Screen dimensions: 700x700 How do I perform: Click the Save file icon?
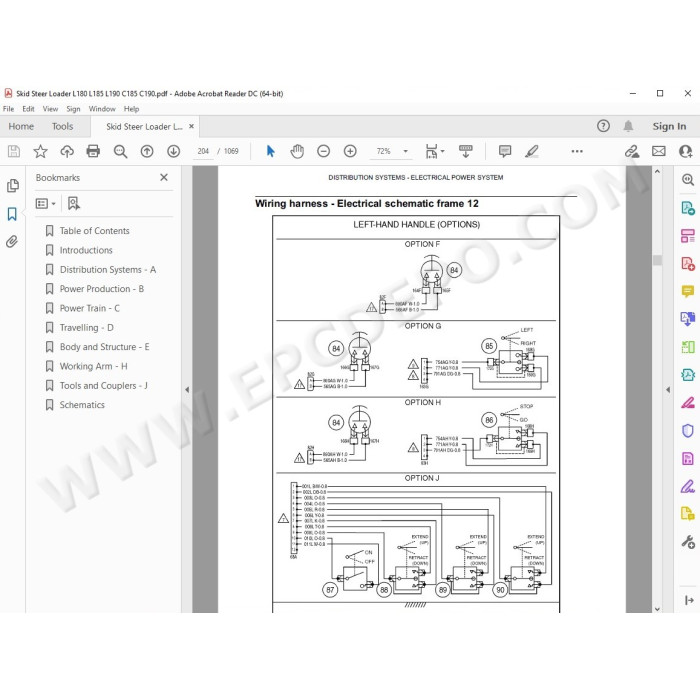coord(14,151)
